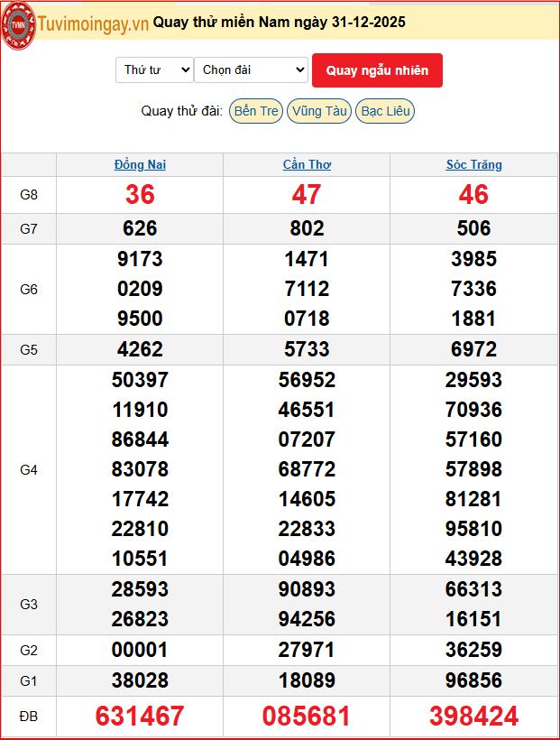The height and width of the screenshot is (740, 560).
Task: Pick the Bạc Liêu station button
Action: [x=385, y=111]
